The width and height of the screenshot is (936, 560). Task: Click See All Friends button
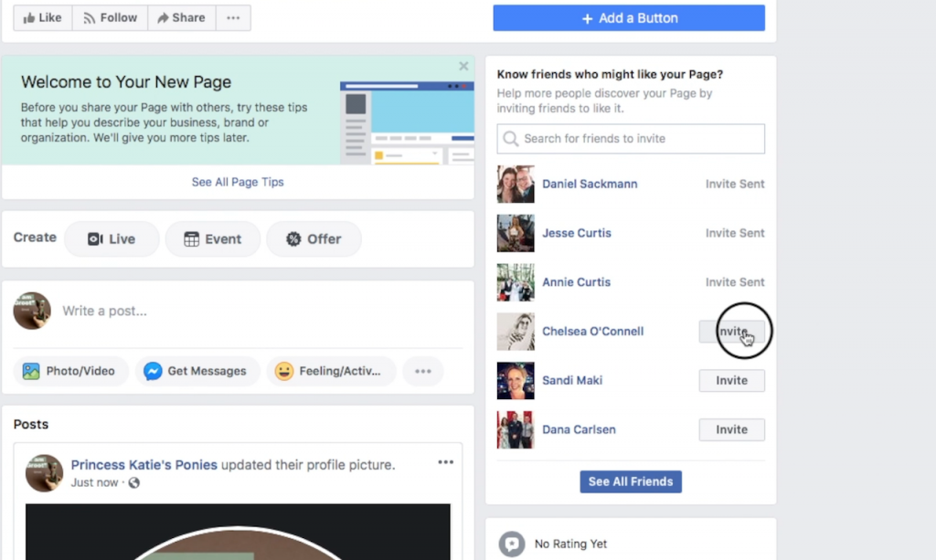(x=631, y=481)
